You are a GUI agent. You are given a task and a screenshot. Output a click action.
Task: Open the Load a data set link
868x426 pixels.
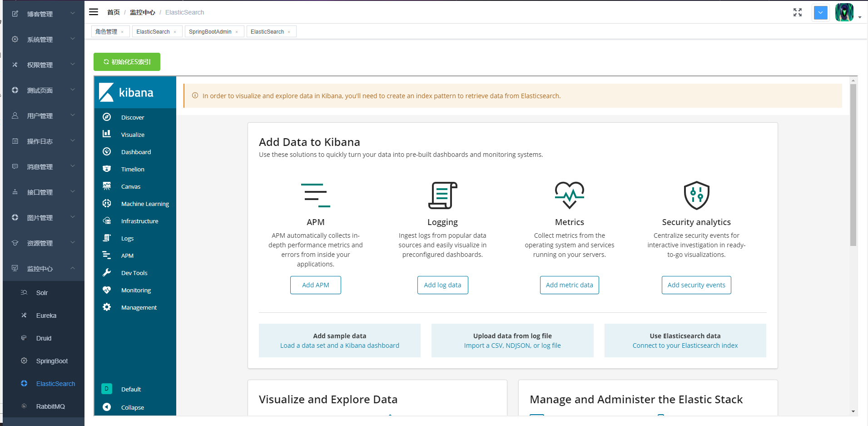pos(339,346)
